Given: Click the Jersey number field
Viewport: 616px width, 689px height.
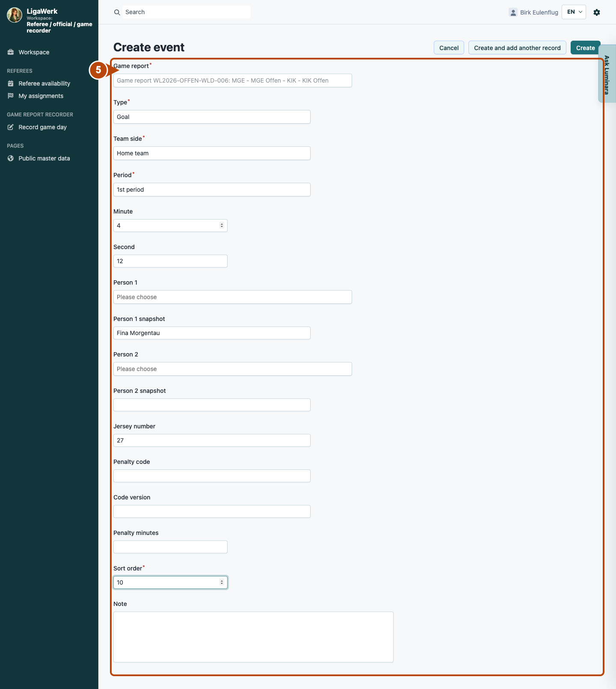Looking at the screenshot, I should [212, 440].
